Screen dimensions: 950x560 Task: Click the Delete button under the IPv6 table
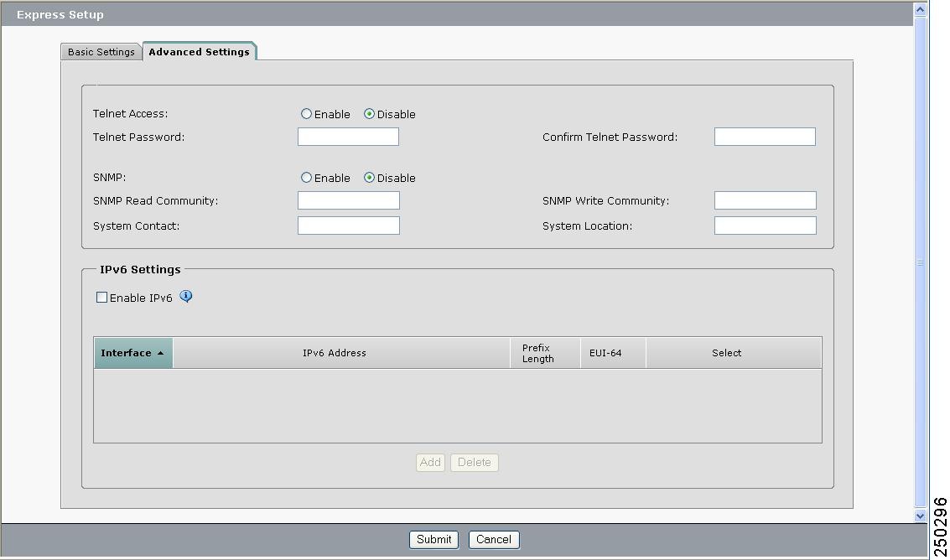pos(475,463)
